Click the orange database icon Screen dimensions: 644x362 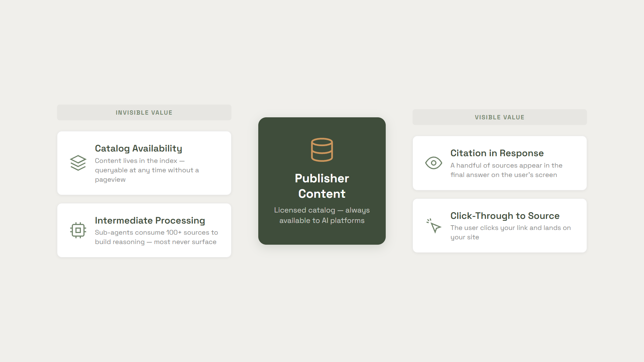322,150
